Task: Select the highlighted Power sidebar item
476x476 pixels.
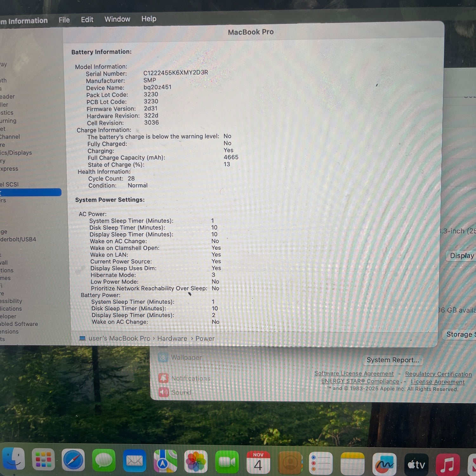Action: click(x=30, y=192)
